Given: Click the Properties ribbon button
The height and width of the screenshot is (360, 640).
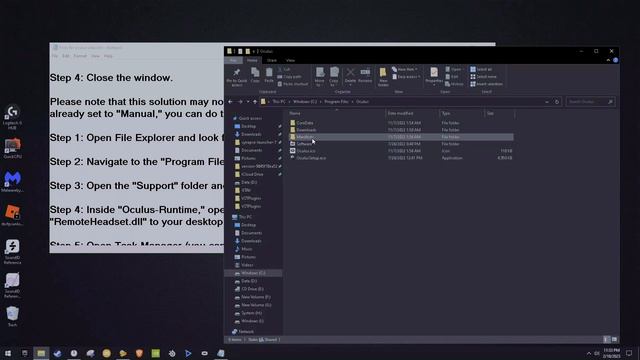Looking at the screenshot, I should pos(434,76).
